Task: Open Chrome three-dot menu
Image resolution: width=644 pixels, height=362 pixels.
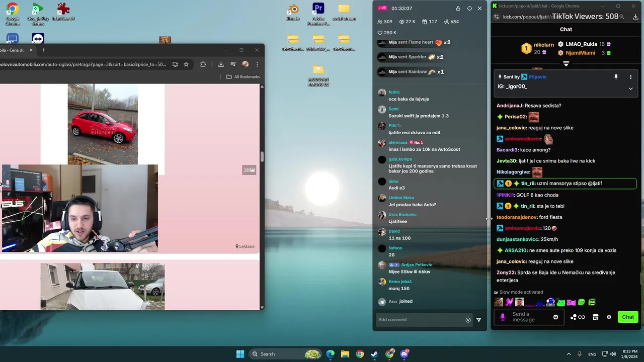Action: (x=257, y=64)
